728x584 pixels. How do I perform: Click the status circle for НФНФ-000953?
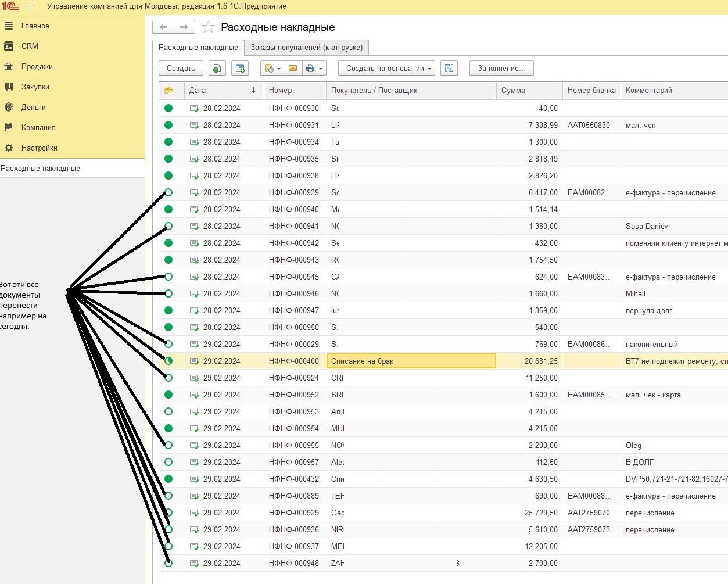coord(168,411)
